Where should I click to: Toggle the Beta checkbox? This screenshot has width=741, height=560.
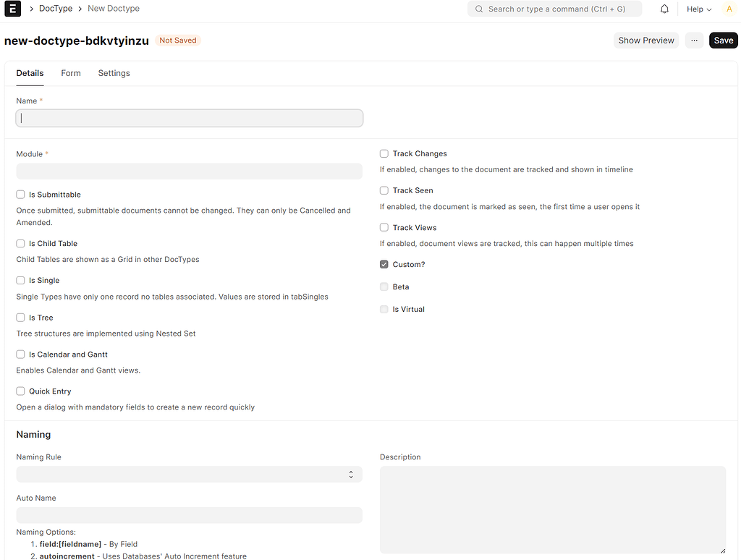(x=384, y=287)
